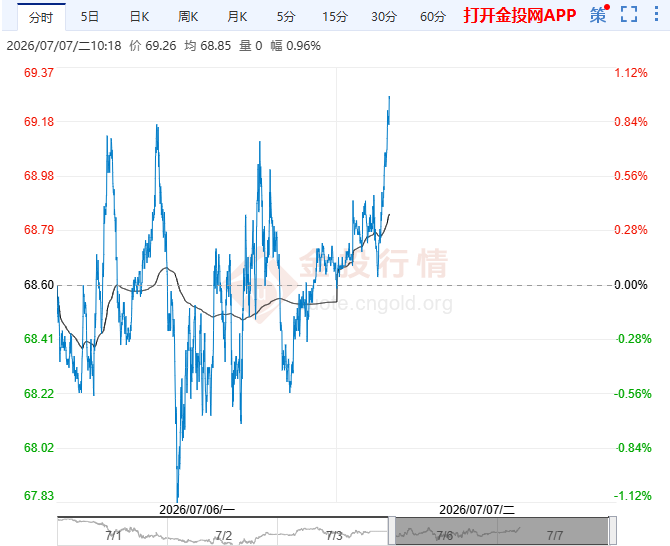Open the 周K weekly chart tab
The height and width of the screenshot is (546, 670).
188,17
